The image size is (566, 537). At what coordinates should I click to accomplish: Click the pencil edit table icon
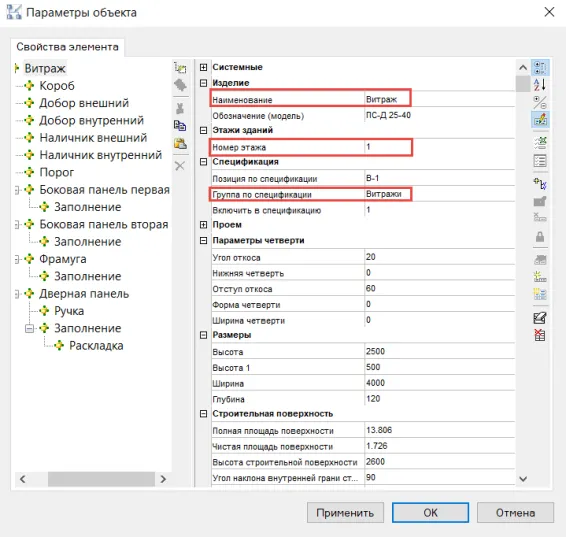(x=540, y=318)
